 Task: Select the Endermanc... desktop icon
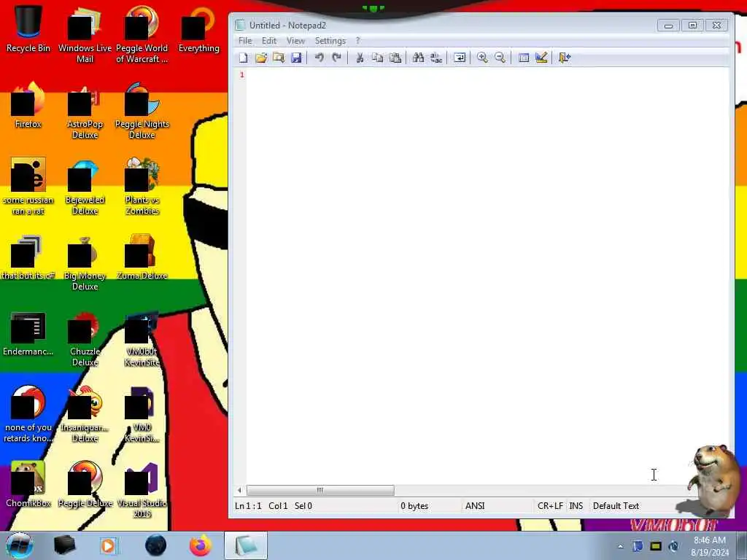(x=28, y=333)
